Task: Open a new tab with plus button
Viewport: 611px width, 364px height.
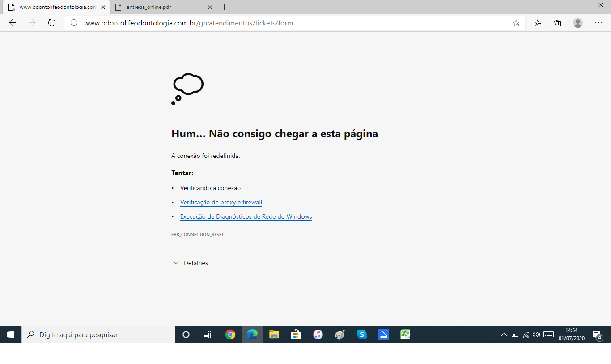Action: tap(225, 7)
